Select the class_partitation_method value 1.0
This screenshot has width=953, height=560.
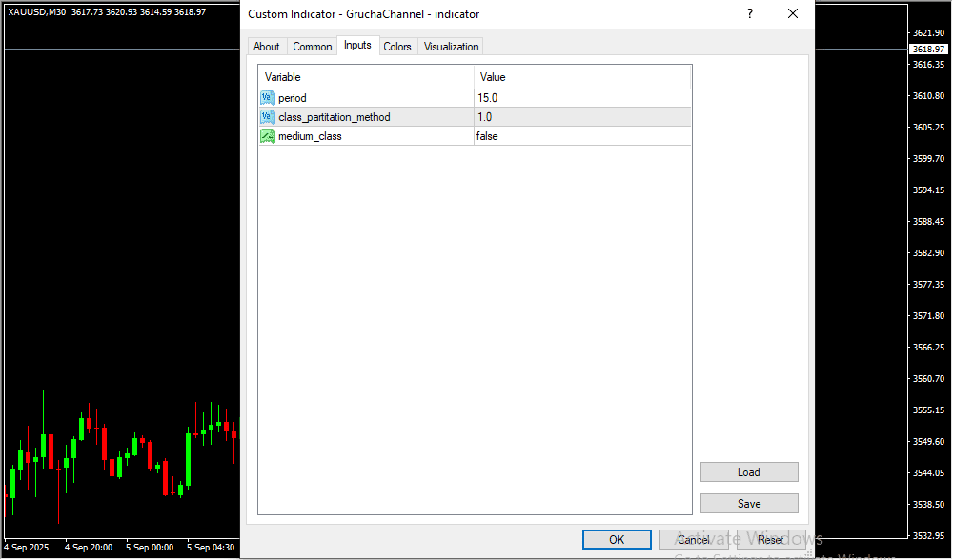tap(582, 117)
